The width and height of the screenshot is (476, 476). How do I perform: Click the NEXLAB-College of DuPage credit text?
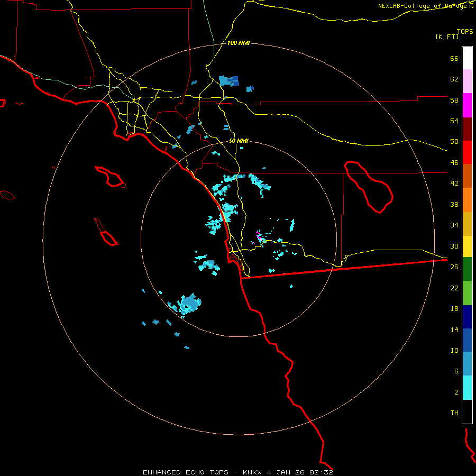(x=426, y=6)
